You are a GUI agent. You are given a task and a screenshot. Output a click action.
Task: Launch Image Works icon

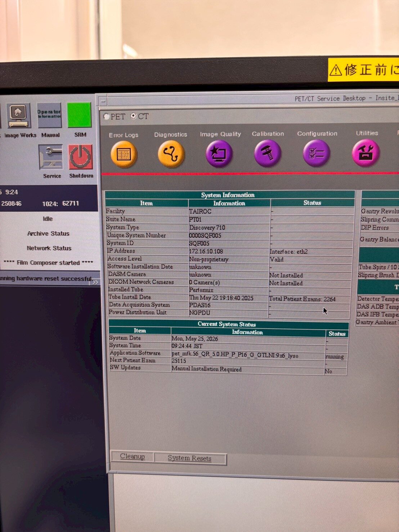click(18, 115)
